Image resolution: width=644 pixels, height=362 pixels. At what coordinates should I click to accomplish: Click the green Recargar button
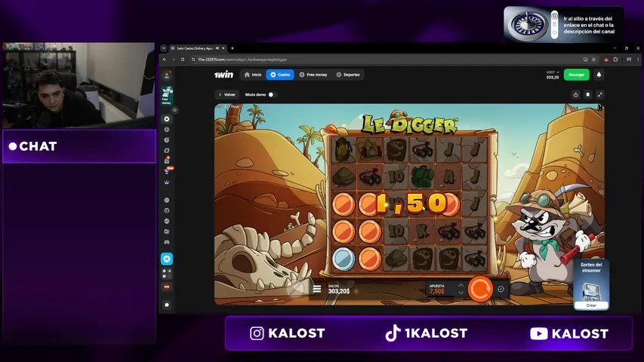(x=576, y=75)
